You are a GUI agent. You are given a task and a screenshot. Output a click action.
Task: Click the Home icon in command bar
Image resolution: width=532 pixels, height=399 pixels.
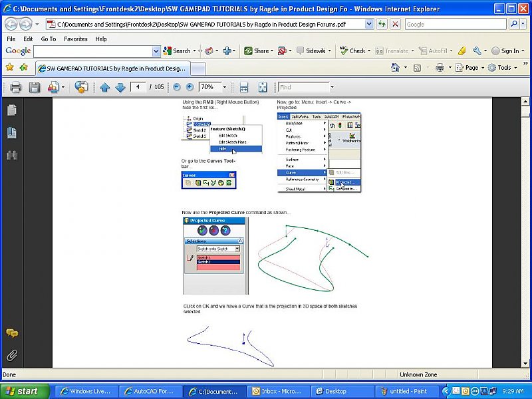[x=395, y=68]
